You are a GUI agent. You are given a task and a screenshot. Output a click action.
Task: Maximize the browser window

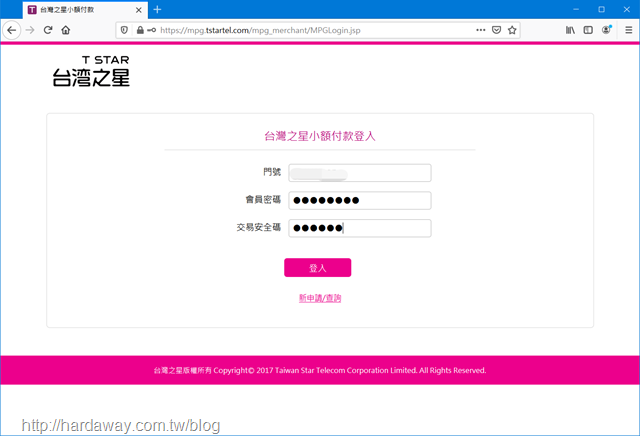[x=601, y=9]
